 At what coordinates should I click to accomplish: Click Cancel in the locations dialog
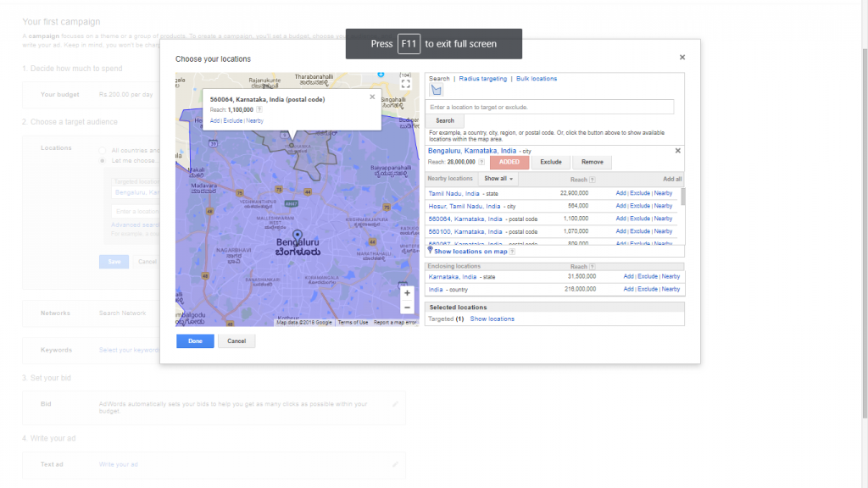(236, 341)
